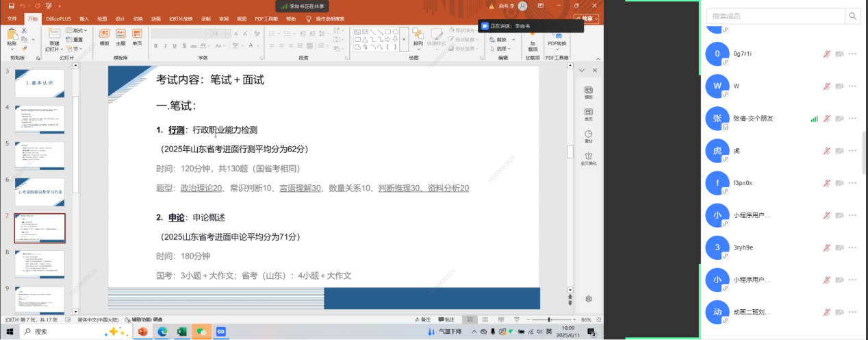868x340 pixels.
Task: Toggle the camera for member W
Action: click(x=839, y=86)
